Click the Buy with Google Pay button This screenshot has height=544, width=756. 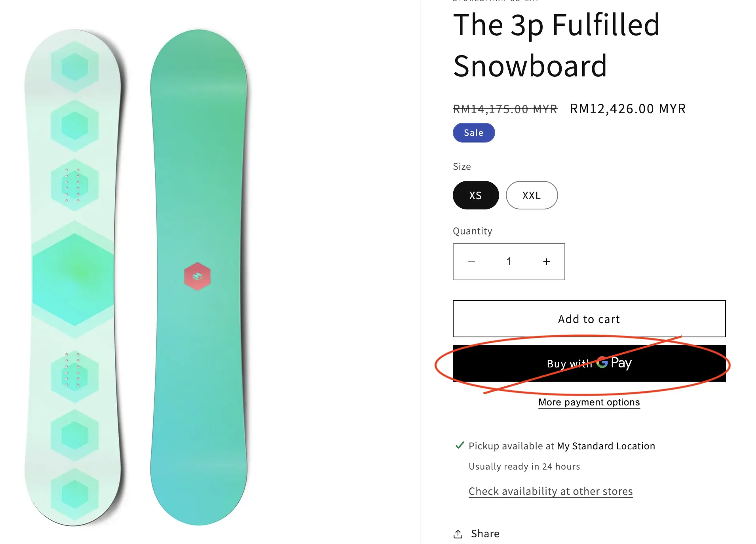click(x=589, y=363)
